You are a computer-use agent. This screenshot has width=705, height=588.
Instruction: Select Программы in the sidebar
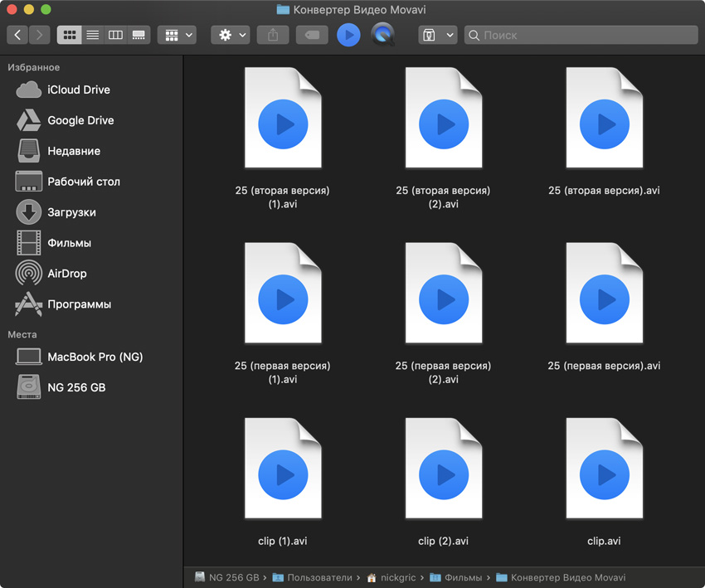click(79, 304)
